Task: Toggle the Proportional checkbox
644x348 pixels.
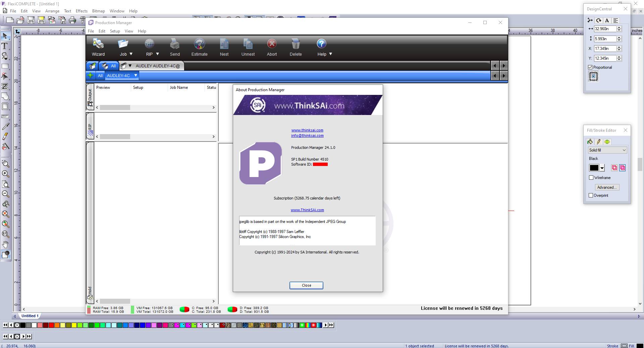Action: pyautogui.click(x=590, y=67)
